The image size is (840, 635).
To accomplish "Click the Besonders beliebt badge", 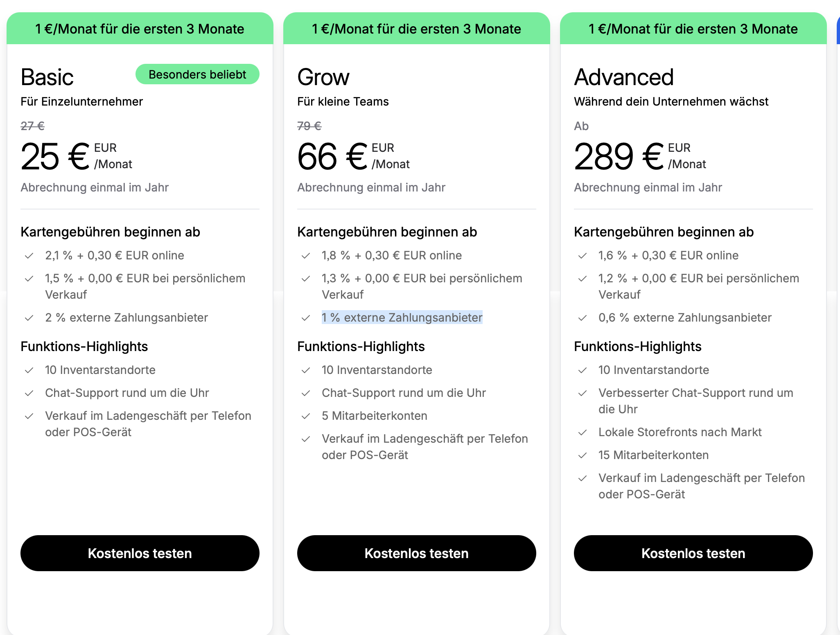I will point(197,74).
